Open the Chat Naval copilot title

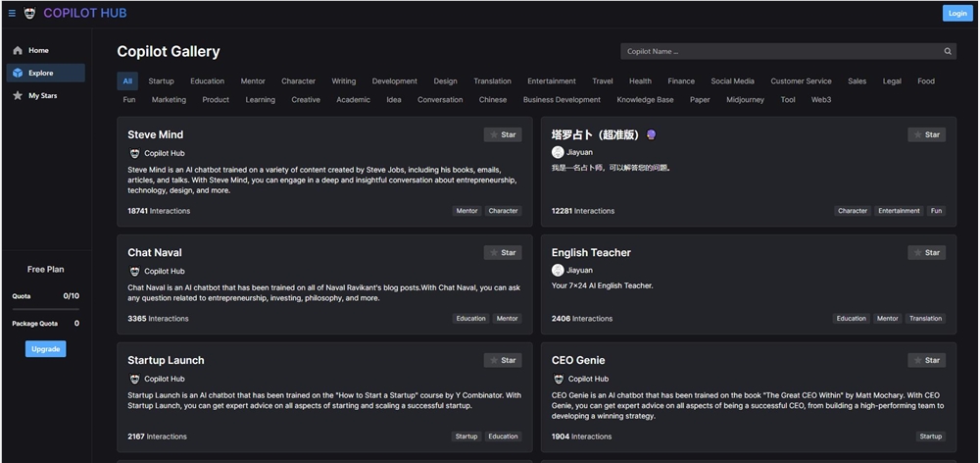155,253
